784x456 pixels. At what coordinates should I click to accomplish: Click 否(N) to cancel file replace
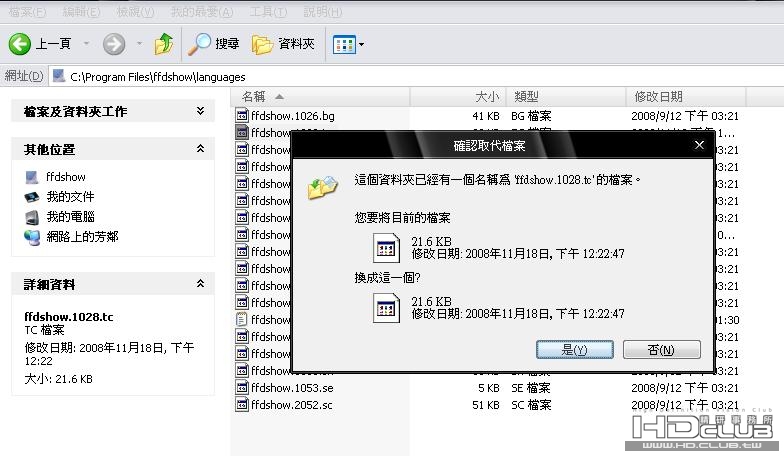tap(662, 350)
